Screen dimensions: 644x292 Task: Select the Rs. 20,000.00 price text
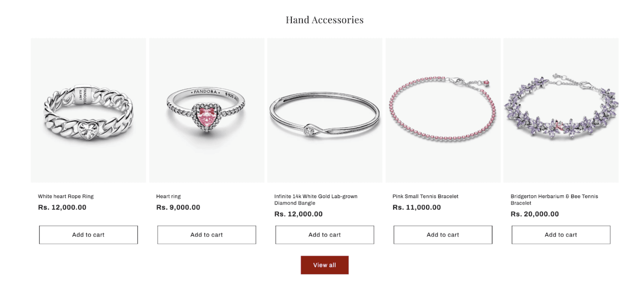(x=535, y=214)
